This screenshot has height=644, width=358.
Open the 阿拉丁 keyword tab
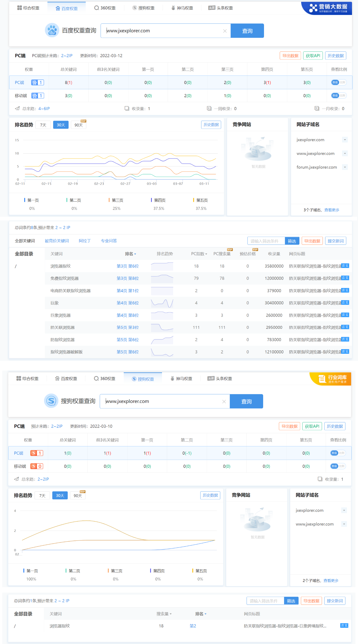tap(85, 241)
